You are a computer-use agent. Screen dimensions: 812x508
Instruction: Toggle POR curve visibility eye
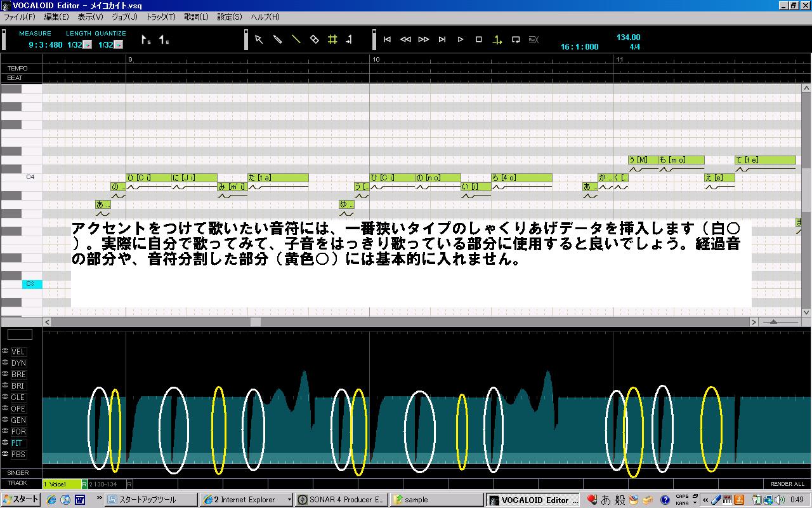pos(5,431)
